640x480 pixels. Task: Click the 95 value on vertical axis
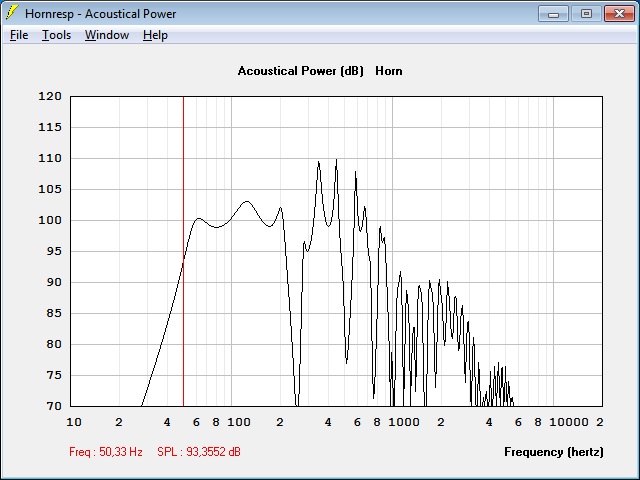click(x=54, y=251)
